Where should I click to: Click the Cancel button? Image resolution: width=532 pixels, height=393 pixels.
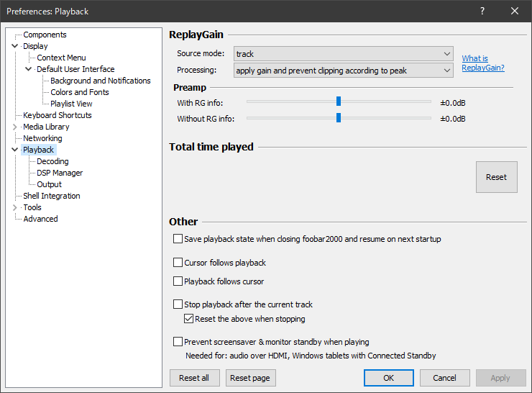(x=444, y=378)
